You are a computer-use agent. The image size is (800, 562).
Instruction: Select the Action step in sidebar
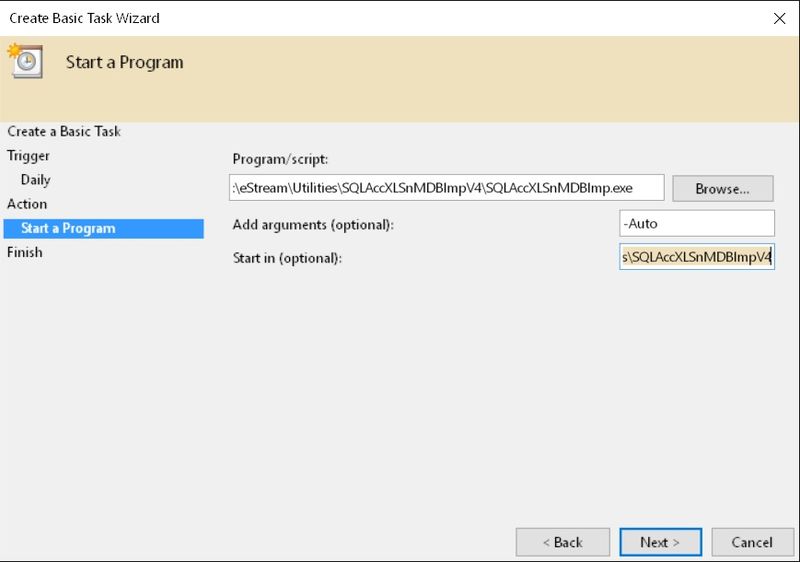pyautogui.click(x=27, y=204)
